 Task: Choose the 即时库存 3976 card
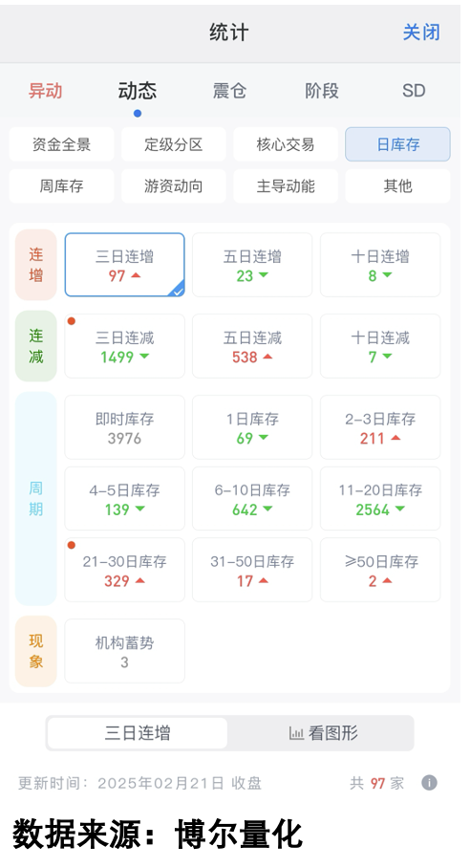(125, 427)
